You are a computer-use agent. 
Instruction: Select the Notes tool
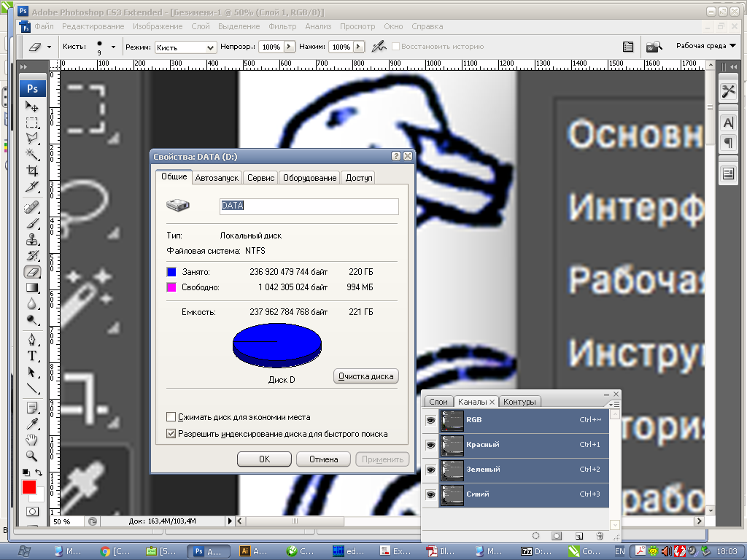click(32, 408)
